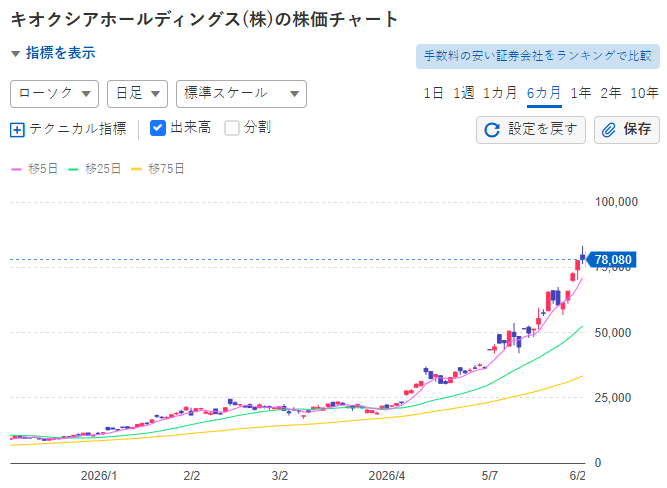
Task: Open the 標準スケール scale dropdown
Action: (241, 94)
